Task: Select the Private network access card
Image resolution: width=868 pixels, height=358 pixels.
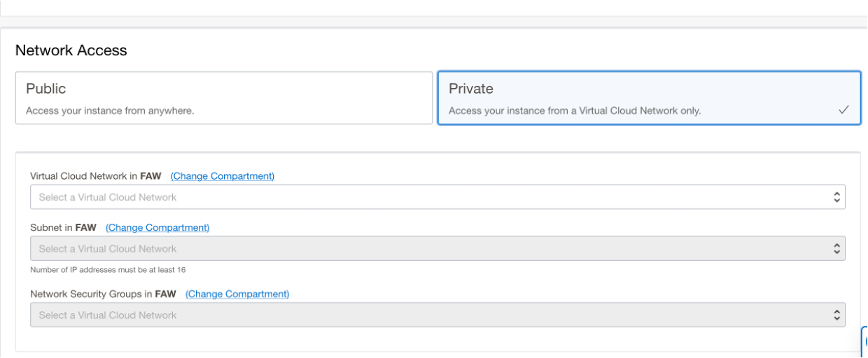Action: [648, 98]
